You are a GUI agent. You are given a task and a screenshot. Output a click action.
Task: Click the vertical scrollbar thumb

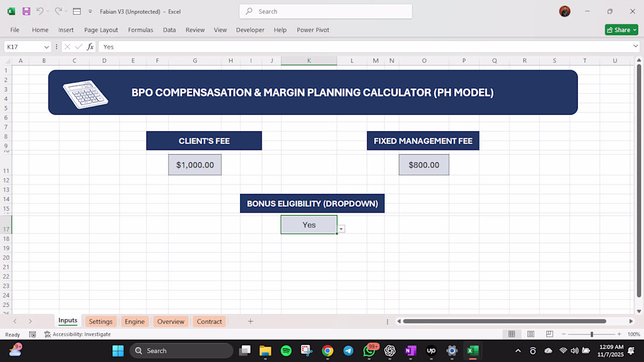coord(639,180)
